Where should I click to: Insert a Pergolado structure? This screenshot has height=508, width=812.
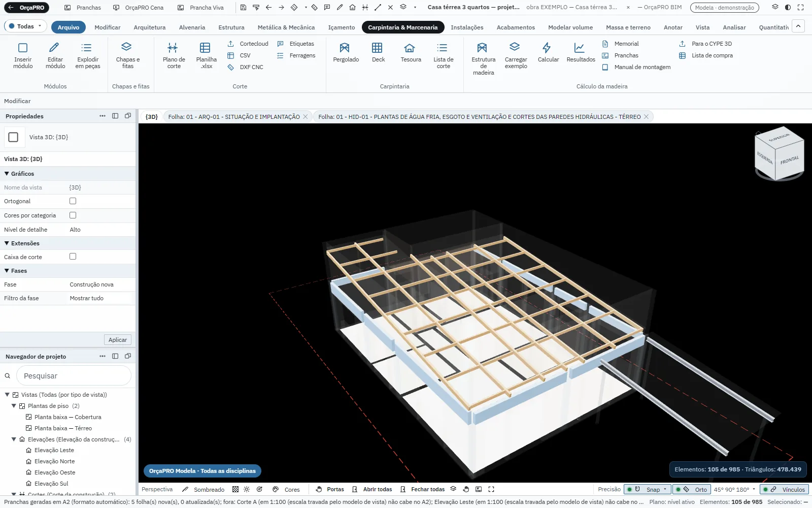[x=345, y=52]
